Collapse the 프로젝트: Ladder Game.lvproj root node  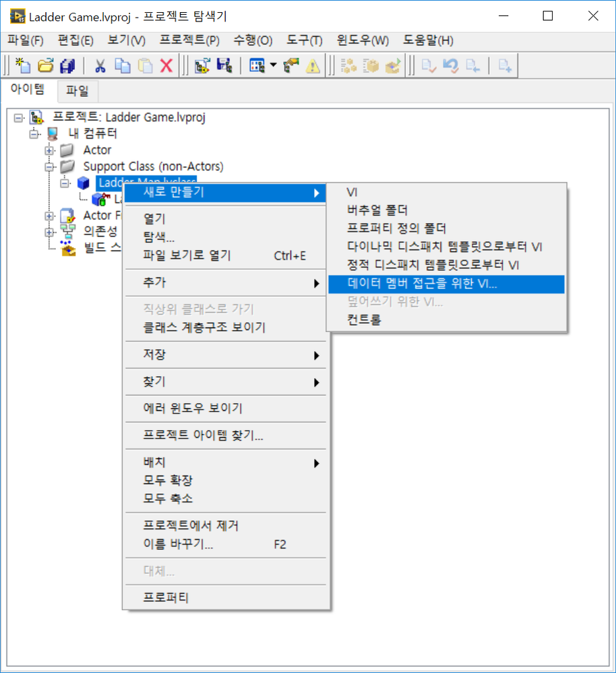(x=18, y=118)
